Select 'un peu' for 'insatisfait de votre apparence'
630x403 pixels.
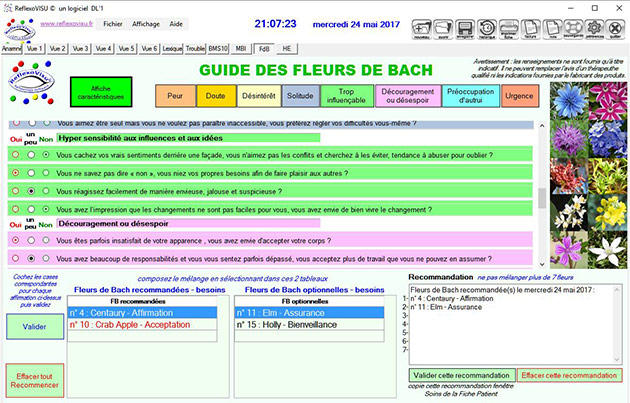click(x=31, y=240)
